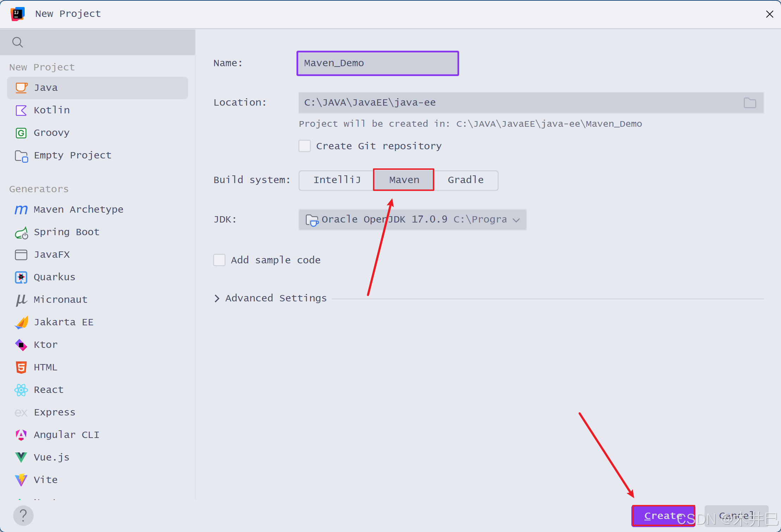The height and width of the screenshot is (532, 781).
Task: Choose the Spring Boot generator icon
Action: pos(21,232)
